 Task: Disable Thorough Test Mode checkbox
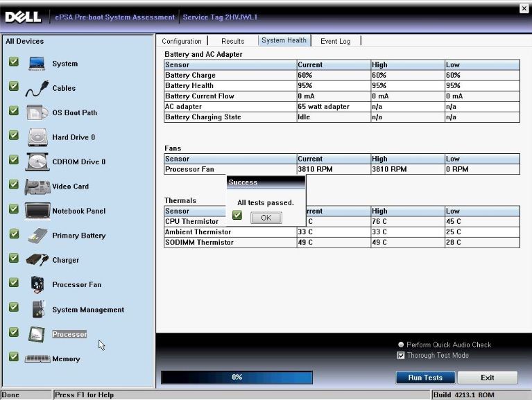(x=401, y=355)
